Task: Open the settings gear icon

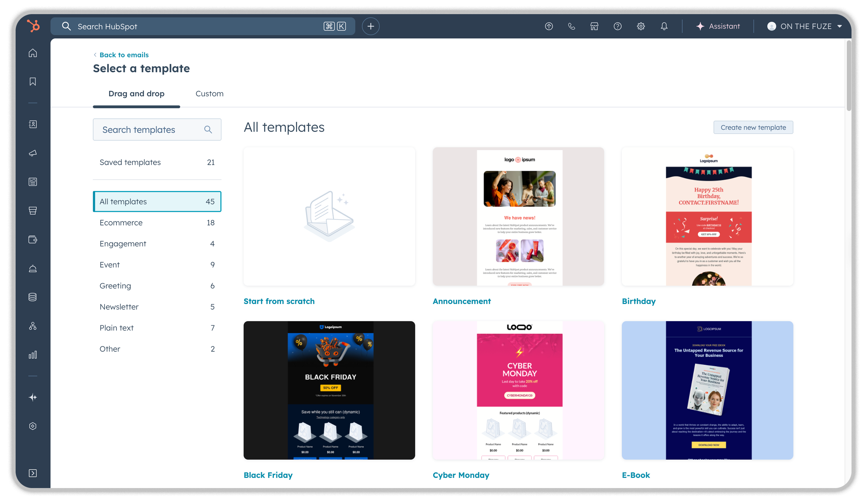Action: click(640, 26)
